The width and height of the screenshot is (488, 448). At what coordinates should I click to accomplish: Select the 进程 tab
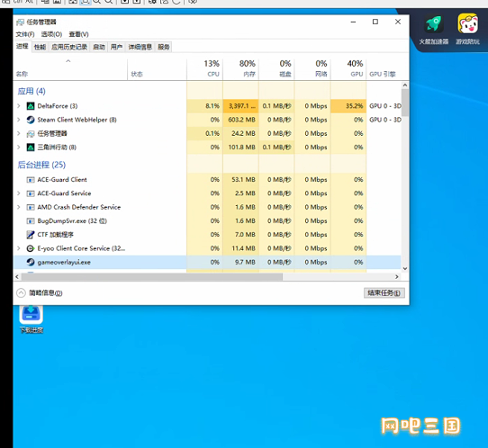(x=23, y=46)
